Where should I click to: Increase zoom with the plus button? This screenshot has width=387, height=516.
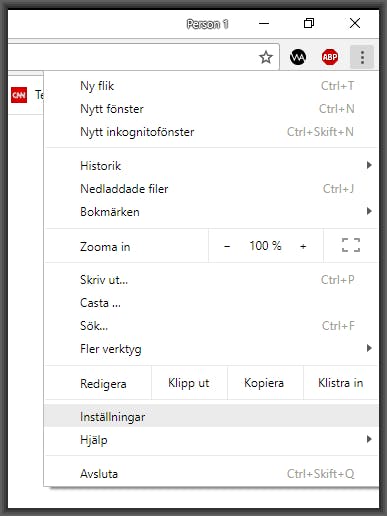point(303,246)
